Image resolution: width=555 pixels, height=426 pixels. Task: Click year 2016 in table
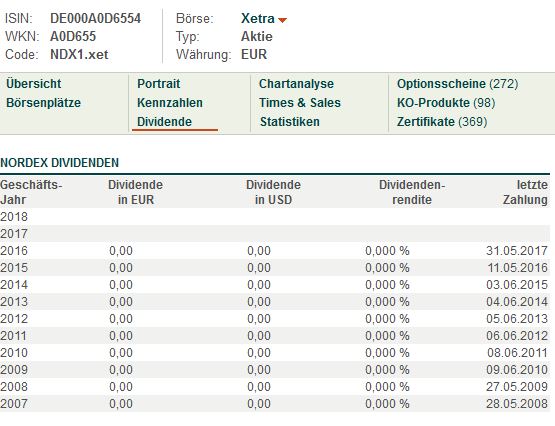[x=14, y=251]
